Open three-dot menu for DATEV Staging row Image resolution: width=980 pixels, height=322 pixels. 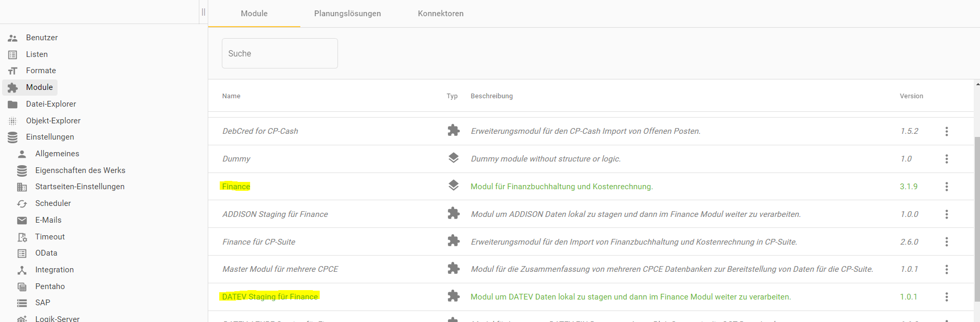point(947,297)
